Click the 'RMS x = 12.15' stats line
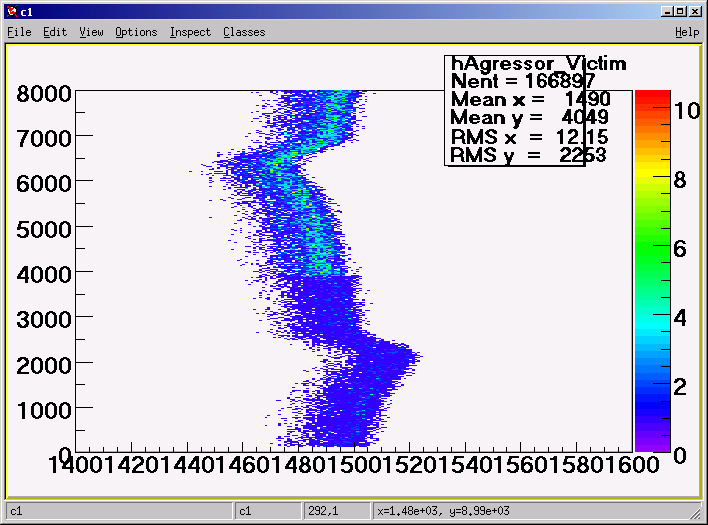This screenshot has width=708, height=525. coord(529,136)
